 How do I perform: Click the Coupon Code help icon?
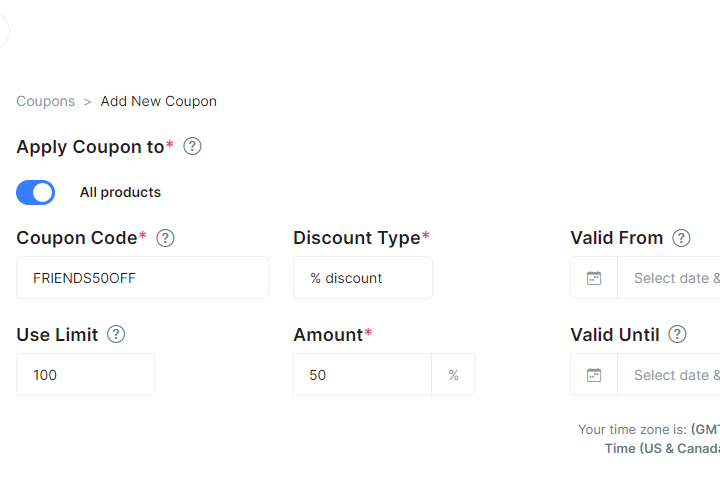pyautogui.click(x=166, y=238)
